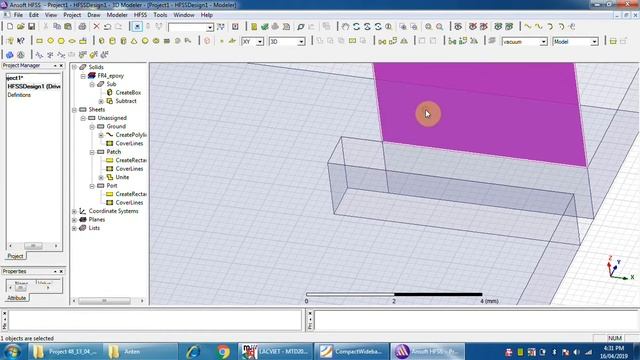Collapse the Solids tree node

pos(74,67)
